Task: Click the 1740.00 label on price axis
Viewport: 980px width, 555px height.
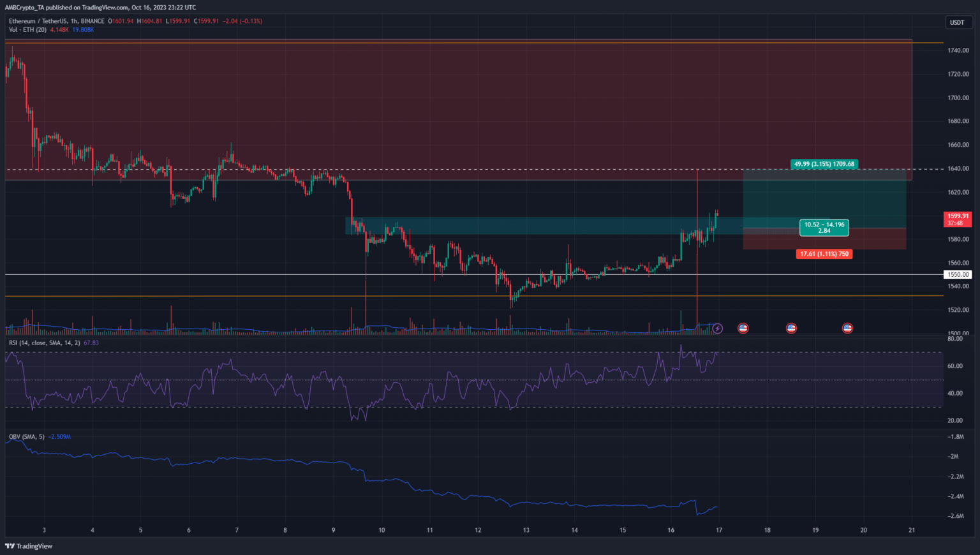Action: 958,50
